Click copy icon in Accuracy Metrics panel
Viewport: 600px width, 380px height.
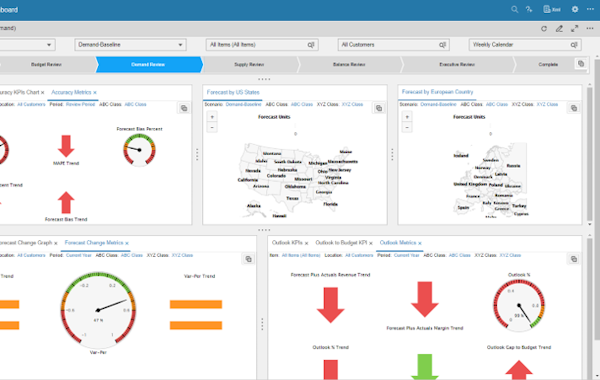184,108
